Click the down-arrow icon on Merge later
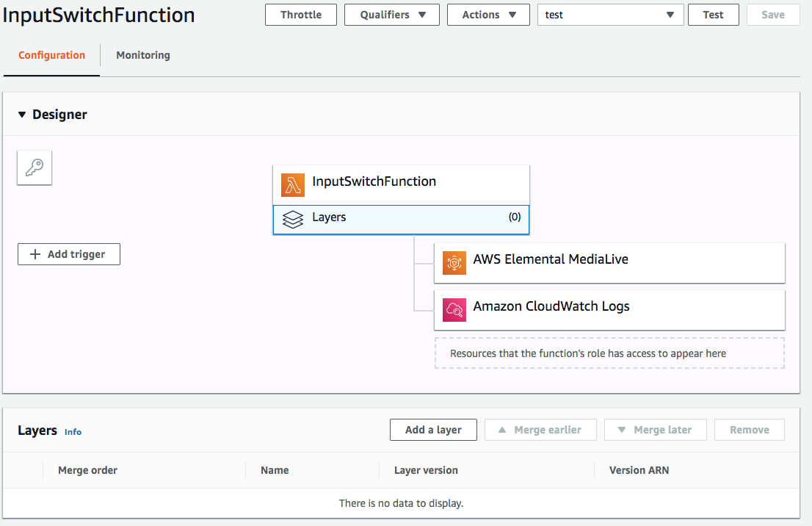 [x=622, y=430]
